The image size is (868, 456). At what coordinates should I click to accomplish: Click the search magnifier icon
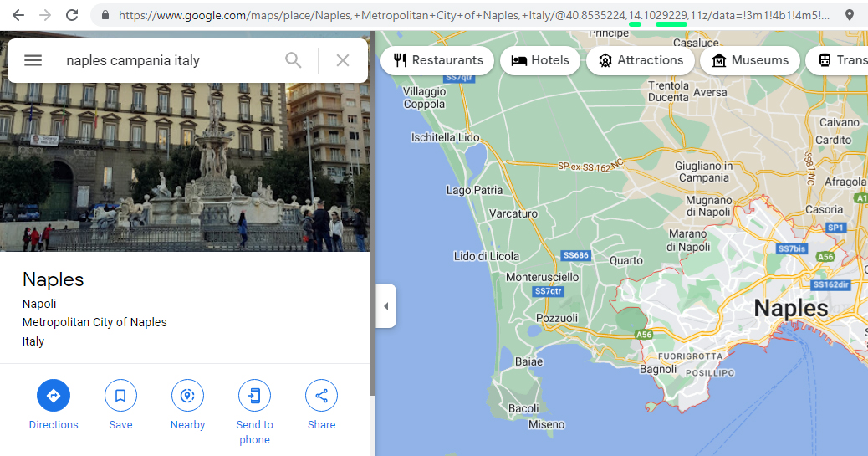[x=294, y=60]
